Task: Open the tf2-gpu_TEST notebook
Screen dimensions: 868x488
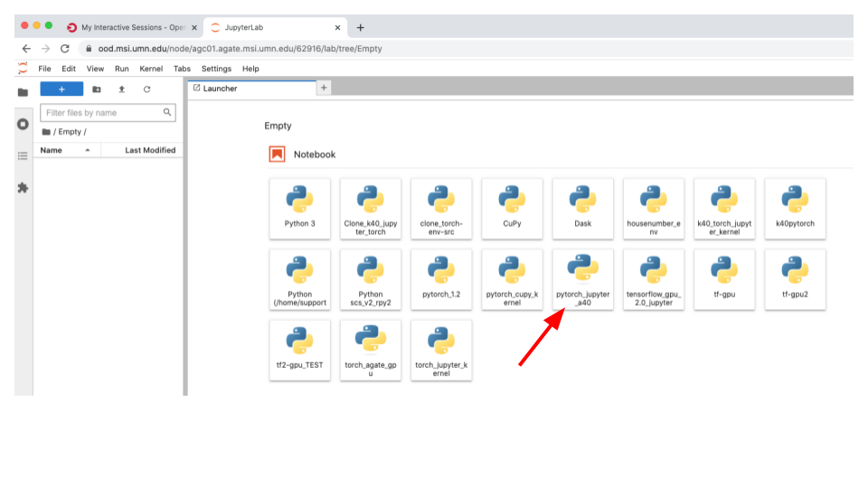Action: click(x=299, y=351)
